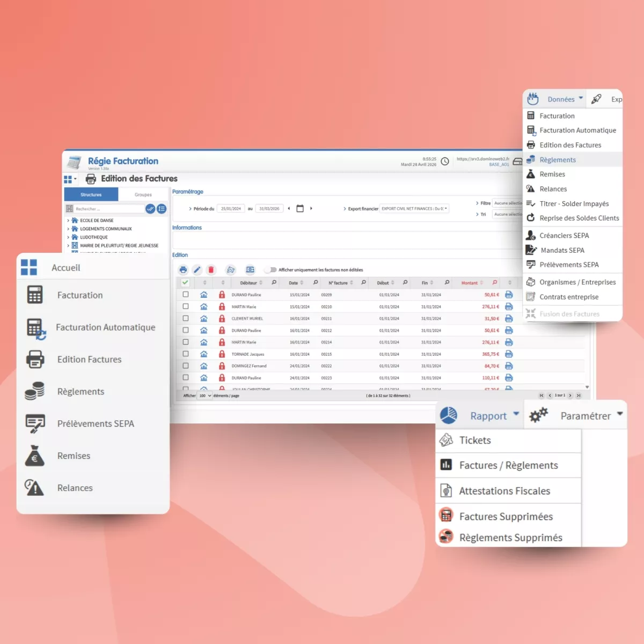644x644 pixels.
Task: Click print icon on the 00209 invoice row
Action: click(509, 295)
